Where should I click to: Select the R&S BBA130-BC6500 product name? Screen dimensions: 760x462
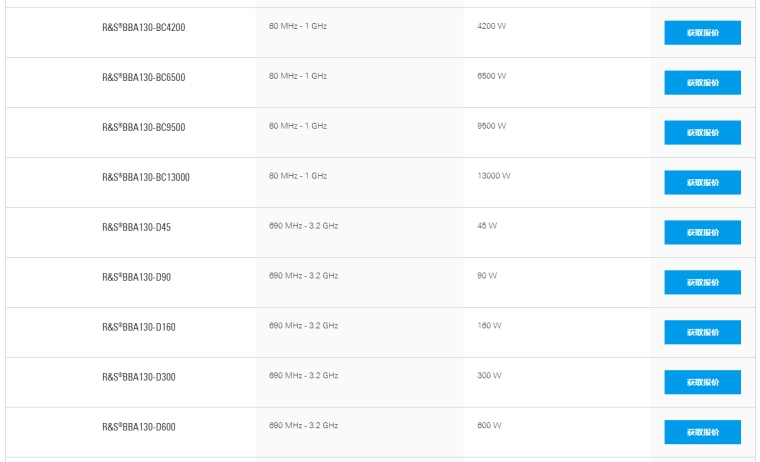143,78
